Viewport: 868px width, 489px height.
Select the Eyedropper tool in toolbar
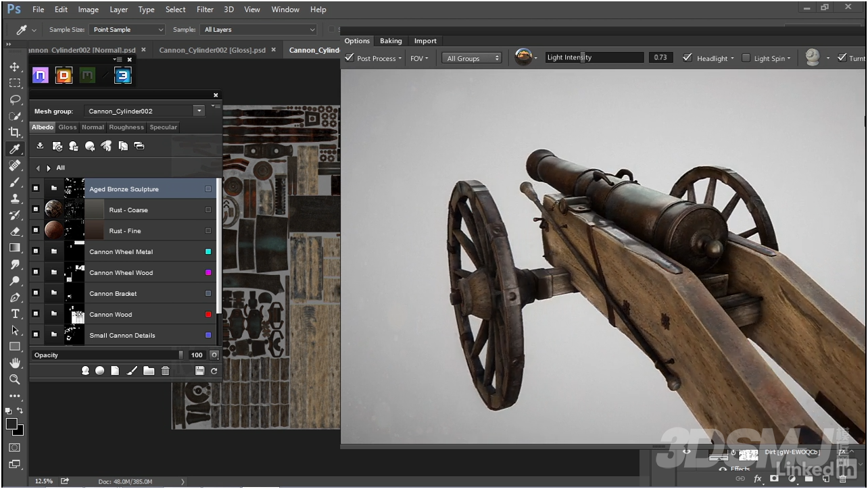click(14, 149)
